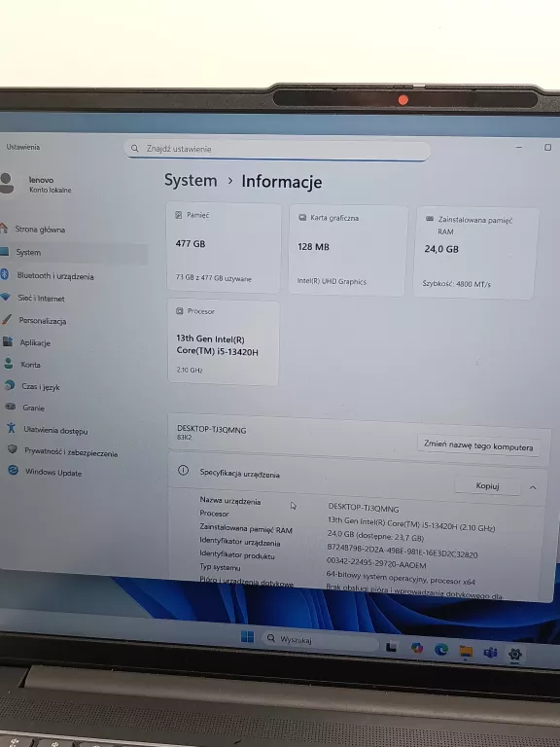Click Kopiuj to copy device specification
This screenshot has width=560, height=747.
pos(487,486)
